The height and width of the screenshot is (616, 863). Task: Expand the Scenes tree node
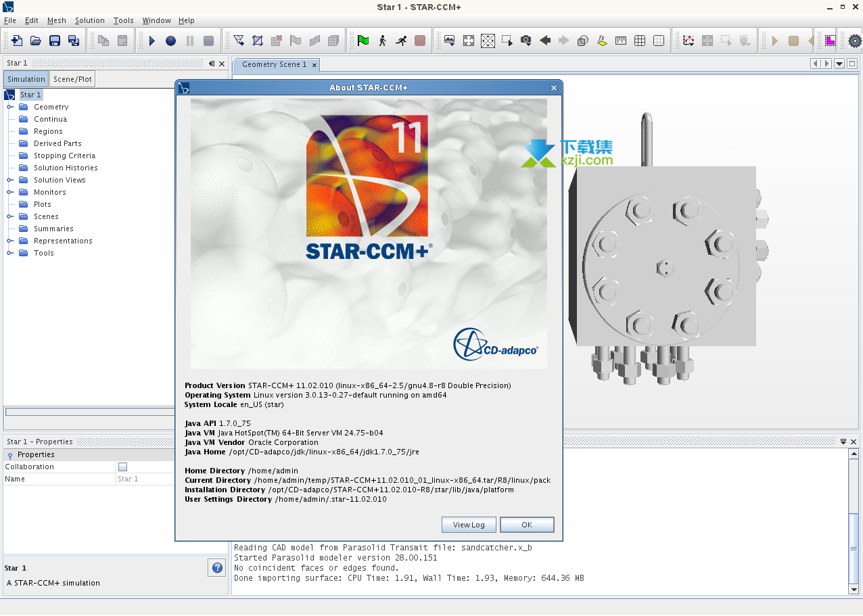(x=10, y=216)
